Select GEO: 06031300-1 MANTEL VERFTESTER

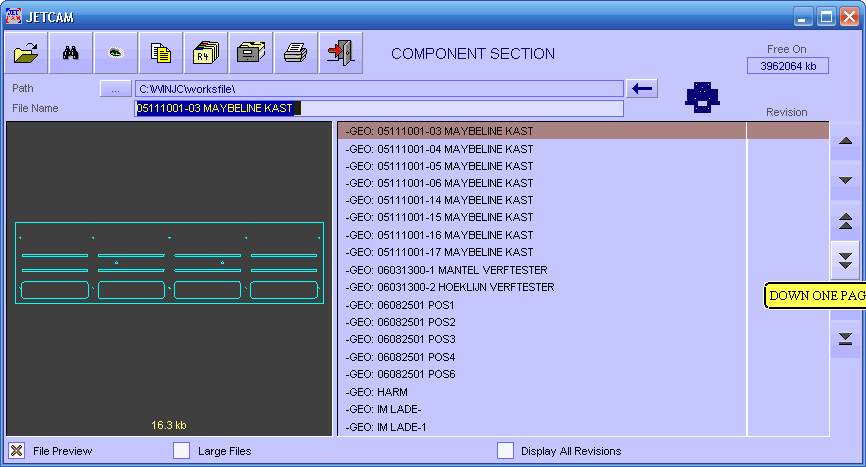point(542,270)
